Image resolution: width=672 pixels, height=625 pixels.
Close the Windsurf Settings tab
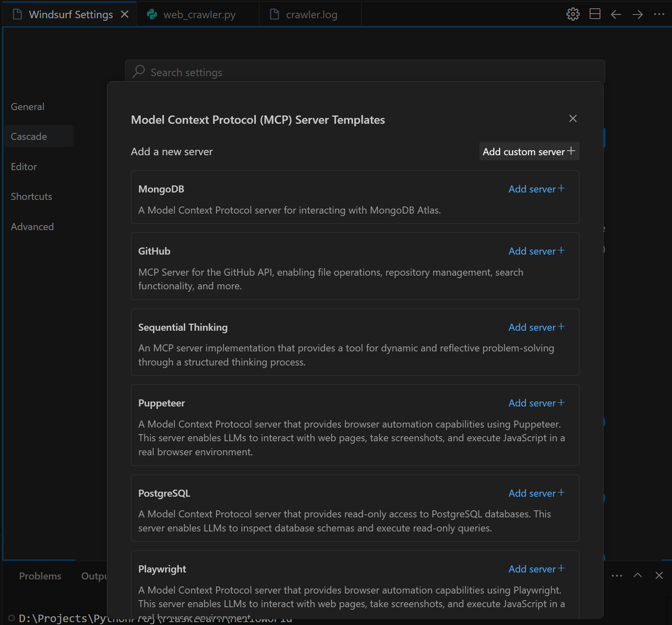[x=125, y=14]
